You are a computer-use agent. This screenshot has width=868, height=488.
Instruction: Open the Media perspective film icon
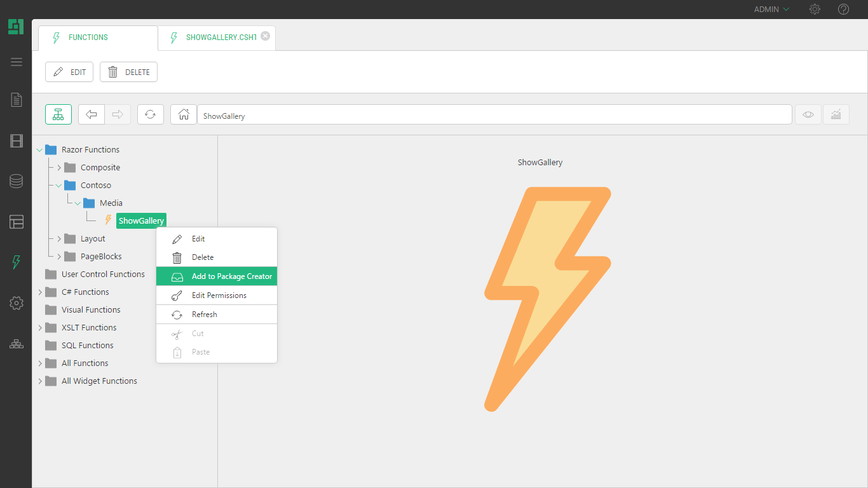(x=16, y=141)
